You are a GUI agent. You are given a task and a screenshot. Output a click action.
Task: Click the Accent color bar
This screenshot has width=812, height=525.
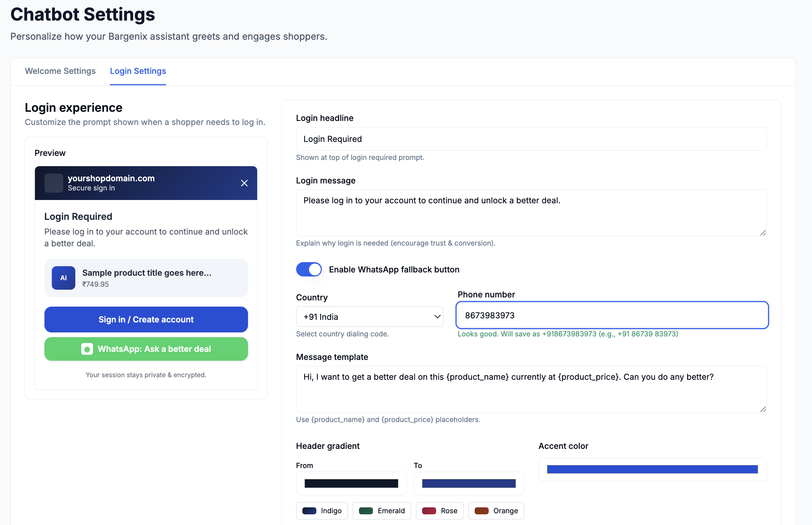652,469
